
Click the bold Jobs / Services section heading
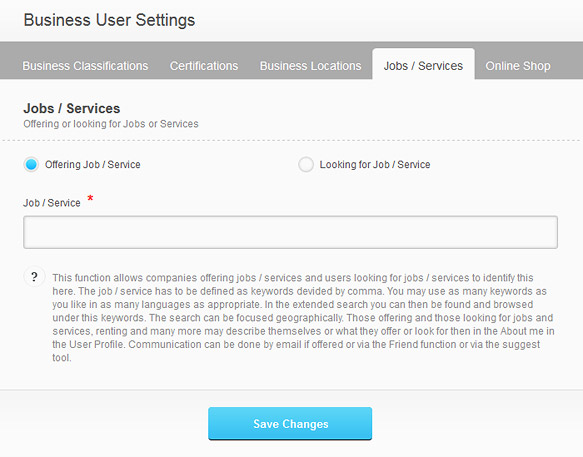[x=72, y=108]
